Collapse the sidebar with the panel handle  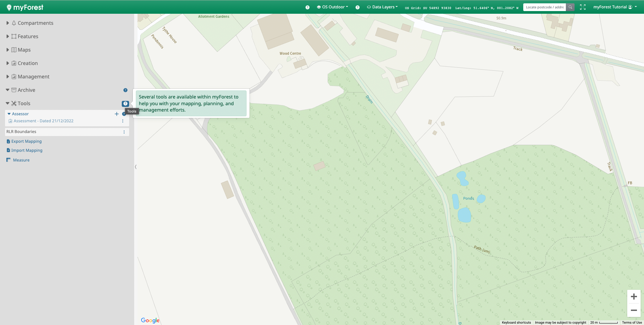136,167
